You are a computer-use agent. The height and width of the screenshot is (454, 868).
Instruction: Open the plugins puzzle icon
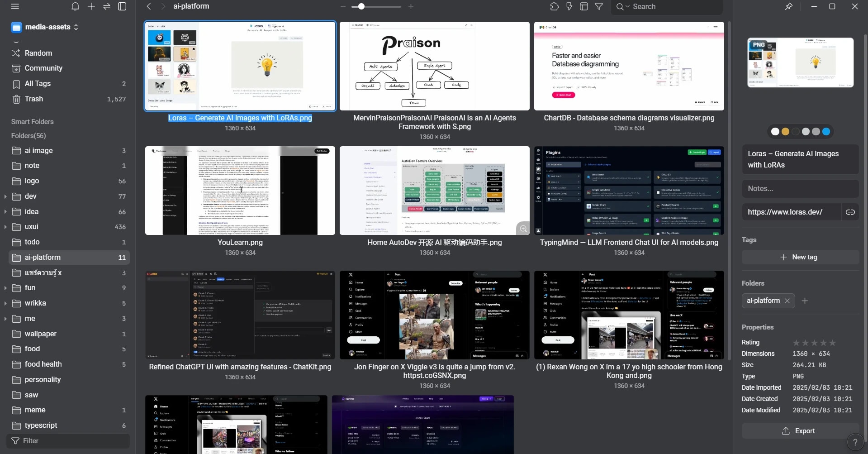[555, 6]
